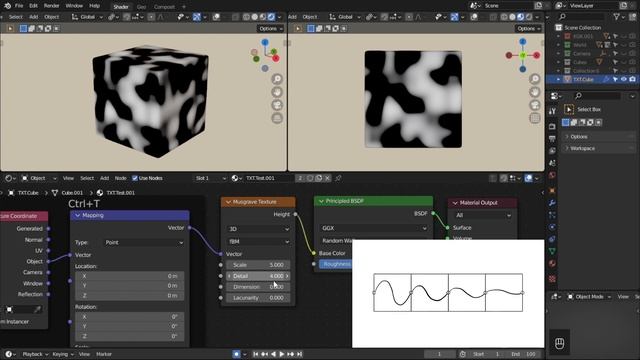640x360 pixels.
Task: Open the Principled BSDF GGX distribution dropdown
Action: (373, 228)
